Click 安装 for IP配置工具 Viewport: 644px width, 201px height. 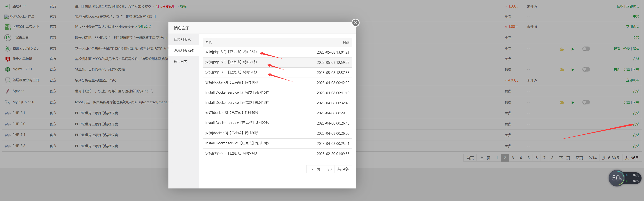(x=636, y=38)
